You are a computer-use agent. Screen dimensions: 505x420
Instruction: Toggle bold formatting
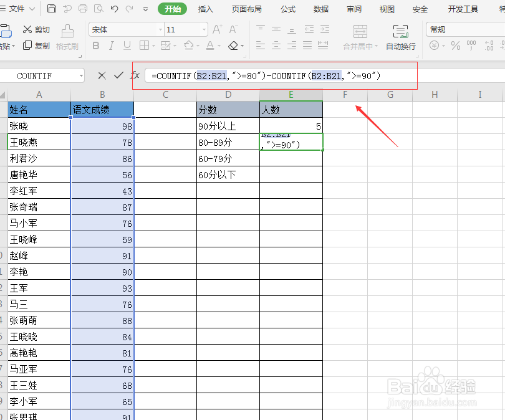[95, 45]
